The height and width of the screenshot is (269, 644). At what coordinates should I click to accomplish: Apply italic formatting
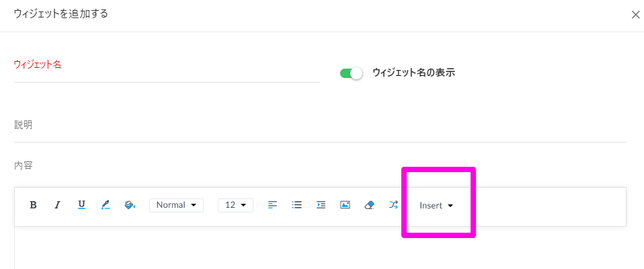pyautogui.click(x=57, y=205)
